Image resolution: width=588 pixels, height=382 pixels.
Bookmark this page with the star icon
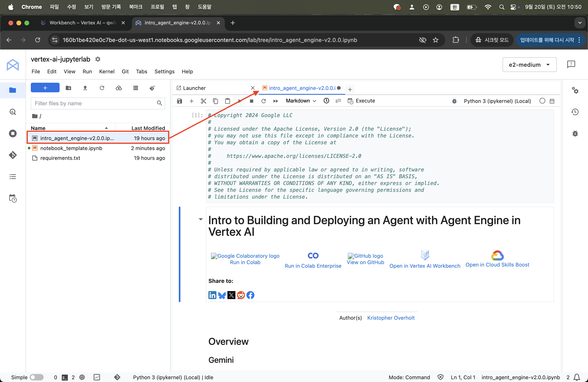click(435, 40)
